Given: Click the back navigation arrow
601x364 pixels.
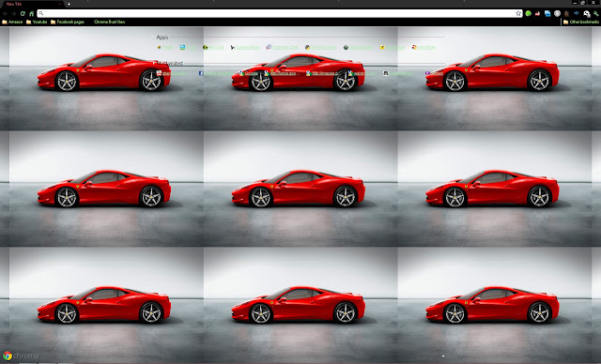Looking at the screenshot, I should point(6,13).
